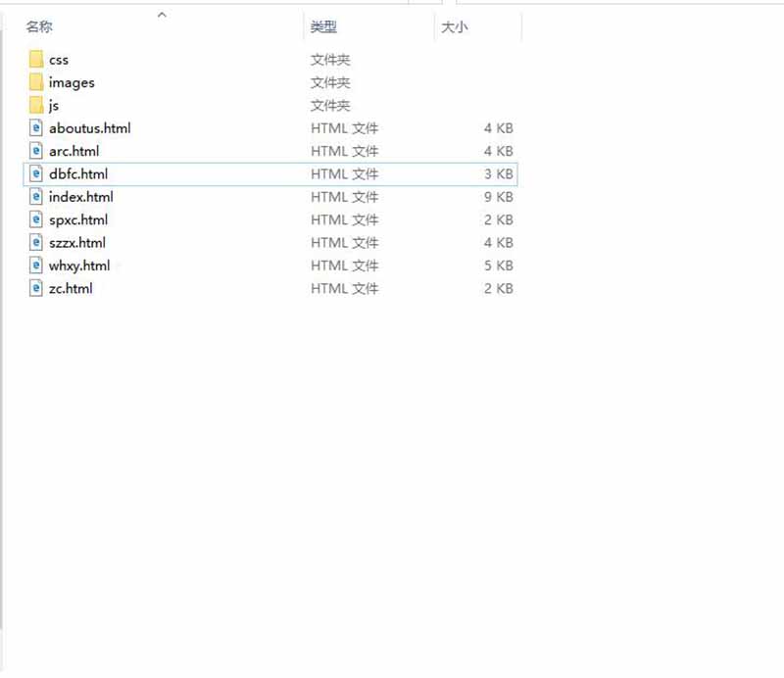Select the aboutus.html file name

click(x=90, y=128)
